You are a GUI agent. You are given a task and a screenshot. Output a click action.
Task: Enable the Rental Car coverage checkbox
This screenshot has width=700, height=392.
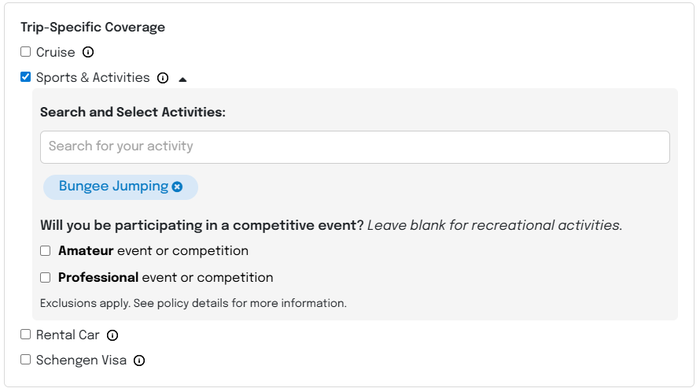point(25,334)
